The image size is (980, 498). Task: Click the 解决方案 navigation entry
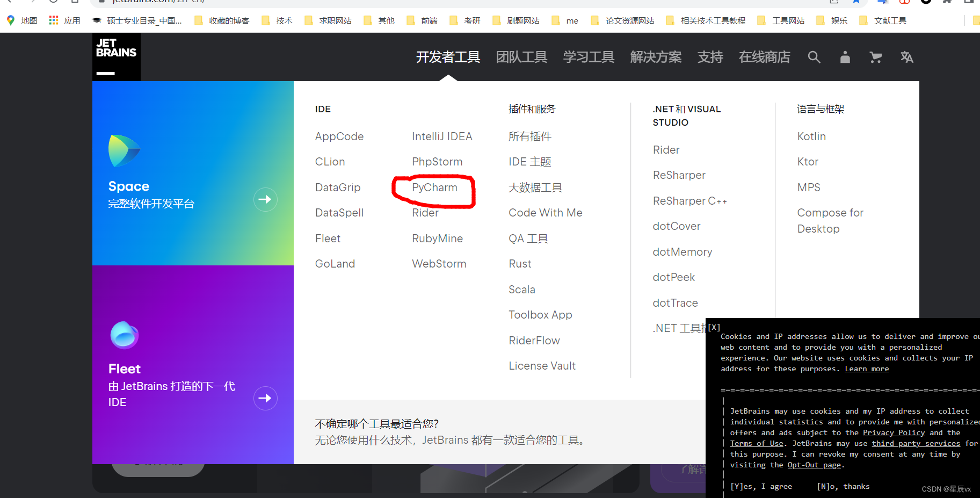655,57
